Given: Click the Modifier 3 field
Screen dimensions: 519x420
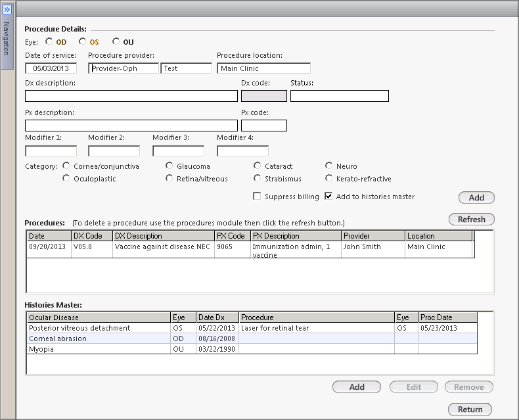Looking at the screenshot, I should click(x=179, y=151).
